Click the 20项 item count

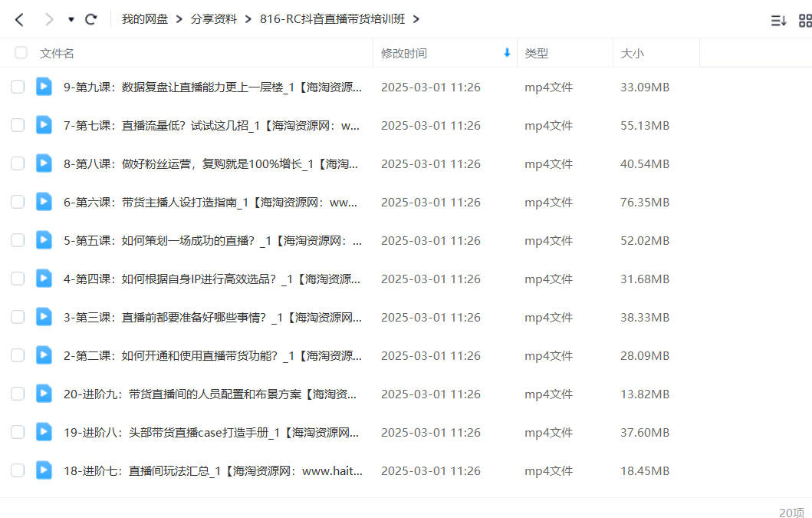pos(792,513)
